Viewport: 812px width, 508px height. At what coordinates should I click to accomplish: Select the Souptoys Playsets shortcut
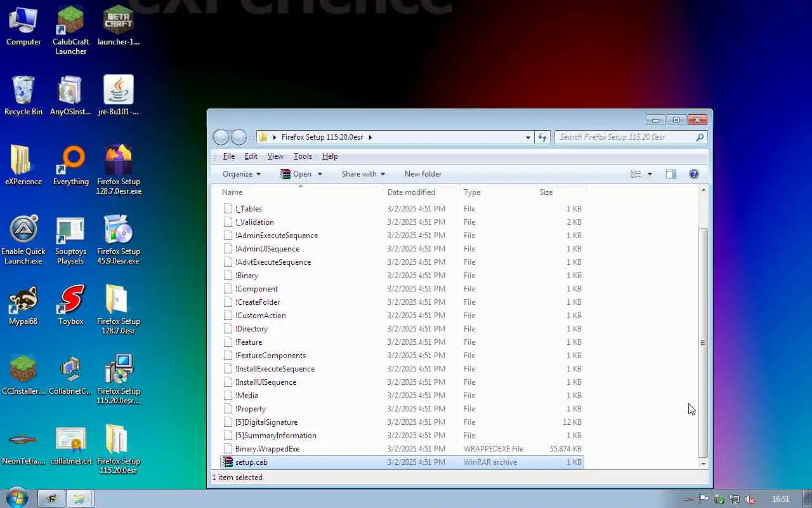(x=70, y=240)
